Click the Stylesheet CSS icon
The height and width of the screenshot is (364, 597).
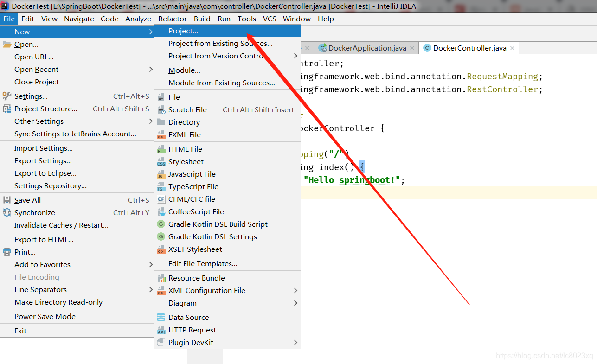pyautogui.click(x=161, y=161)
